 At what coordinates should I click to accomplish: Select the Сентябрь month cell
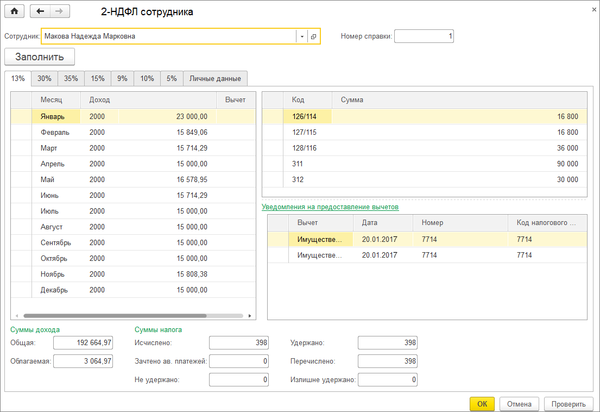(56, 243)
